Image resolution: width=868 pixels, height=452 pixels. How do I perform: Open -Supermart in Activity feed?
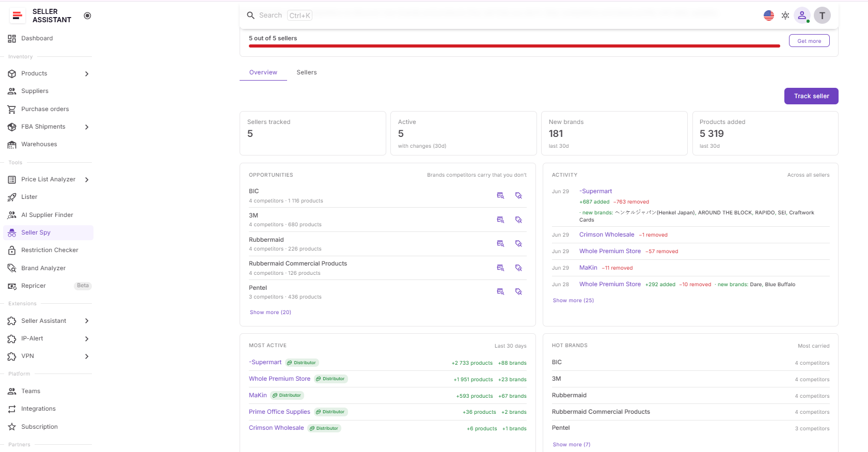click(x=595, y=191)
